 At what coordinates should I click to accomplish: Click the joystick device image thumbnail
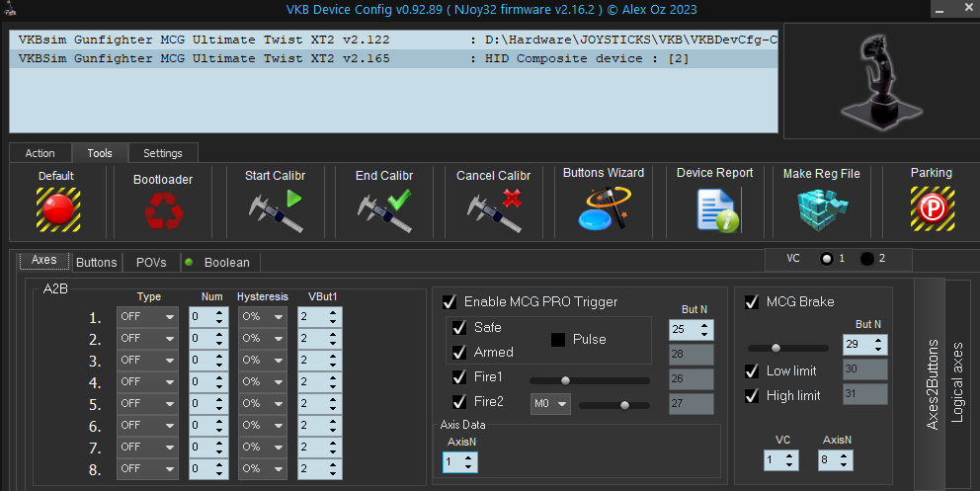[880, 81]
